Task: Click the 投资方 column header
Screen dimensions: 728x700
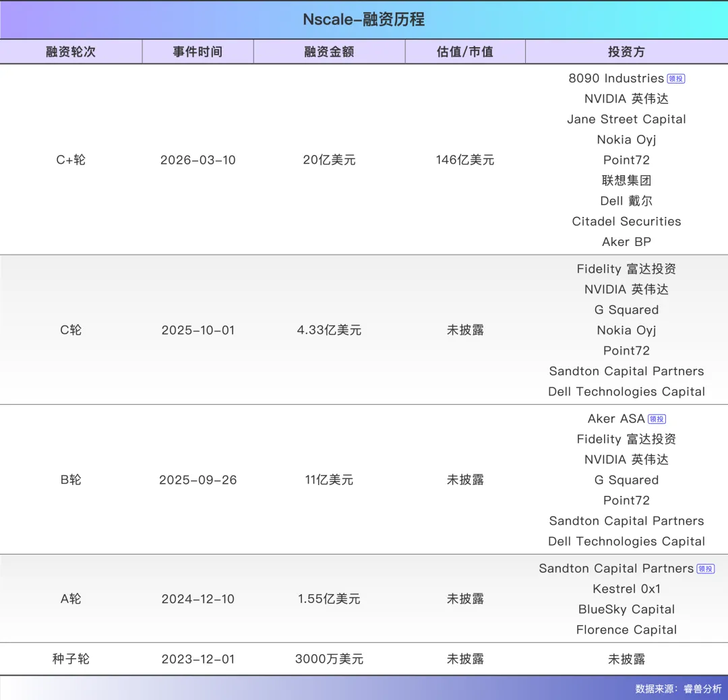Action: [x=626, y=51]
